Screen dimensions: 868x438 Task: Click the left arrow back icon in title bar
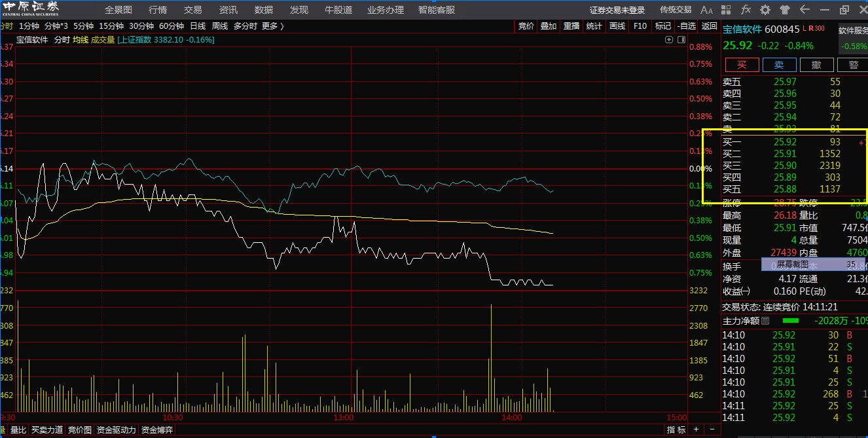click(805, 10)
